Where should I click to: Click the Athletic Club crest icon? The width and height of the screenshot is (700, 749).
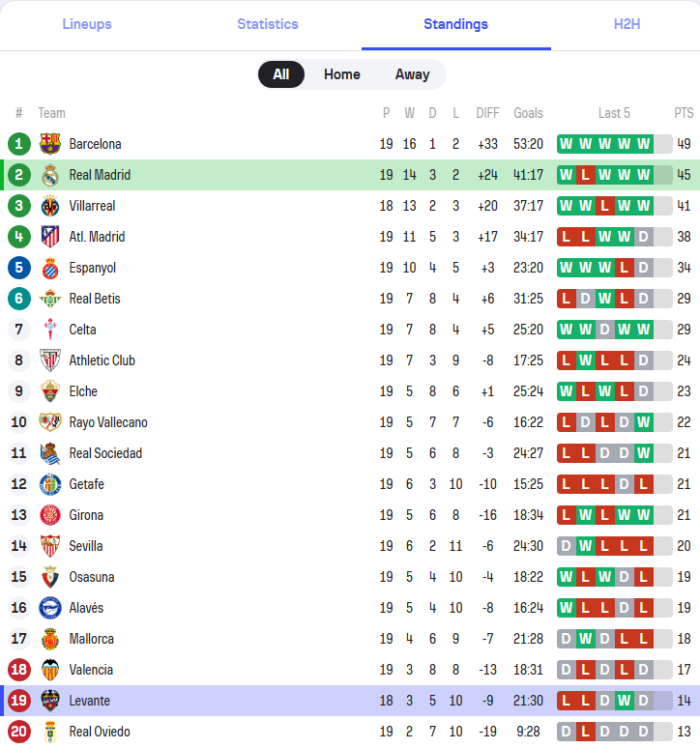[x=50, y=360]
